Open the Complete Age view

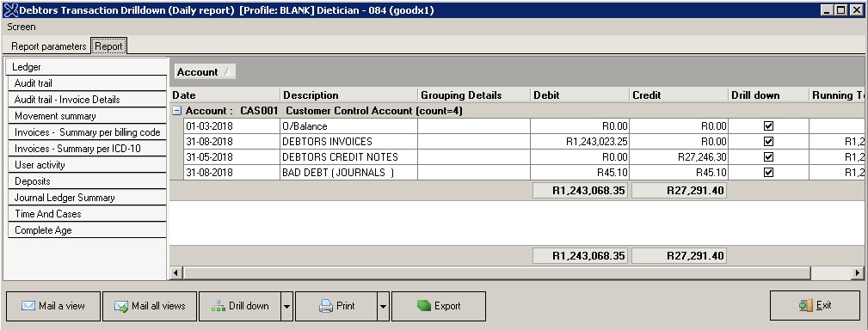(87, 230)
